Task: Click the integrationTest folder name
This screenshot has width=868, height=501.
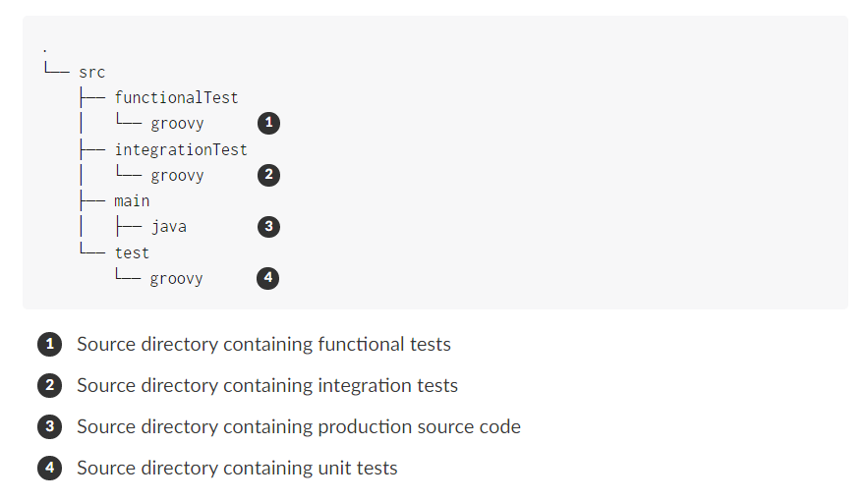Action: 181,150
